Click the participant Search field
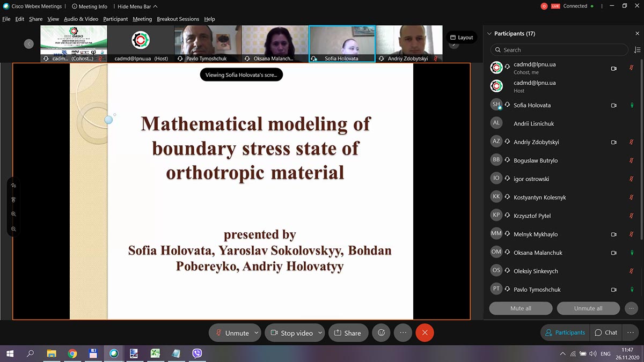 558,50
